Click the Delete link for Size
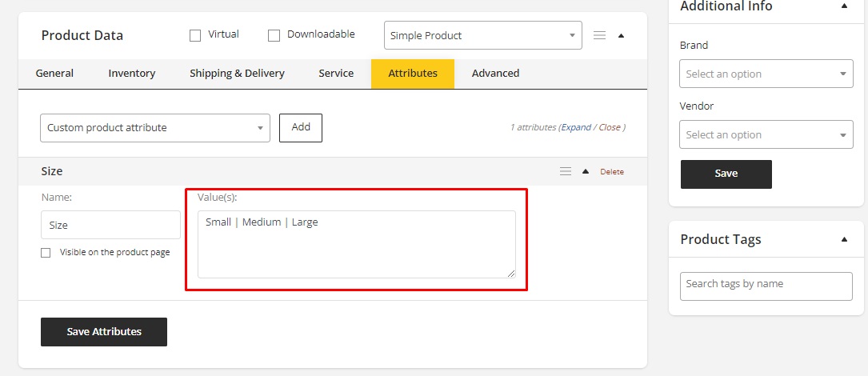 [x=612, y=172]
